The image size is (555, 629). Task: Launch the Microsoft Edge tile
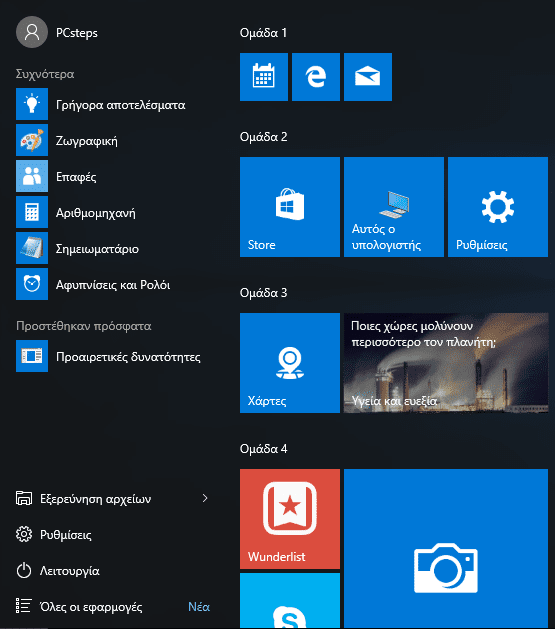point(316,77)
